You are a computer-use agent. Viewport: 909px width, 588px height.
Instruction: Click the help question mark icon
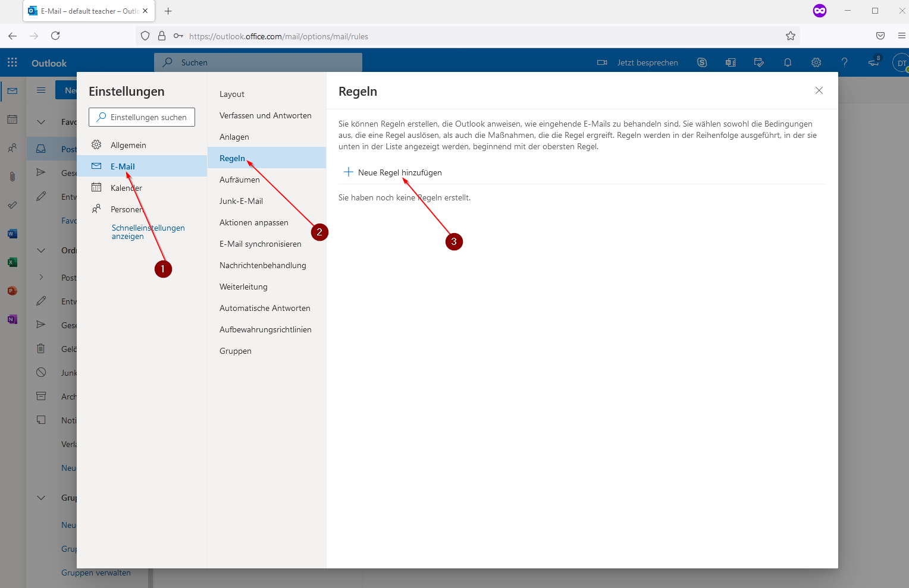(x=844, y=62)
